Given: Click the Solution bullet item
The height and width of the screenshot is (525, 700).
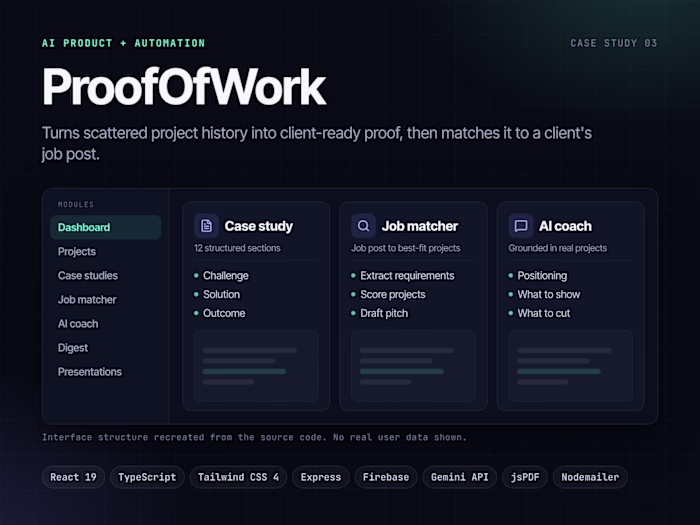Looking at the screenshot, I should tap(217, 294).
